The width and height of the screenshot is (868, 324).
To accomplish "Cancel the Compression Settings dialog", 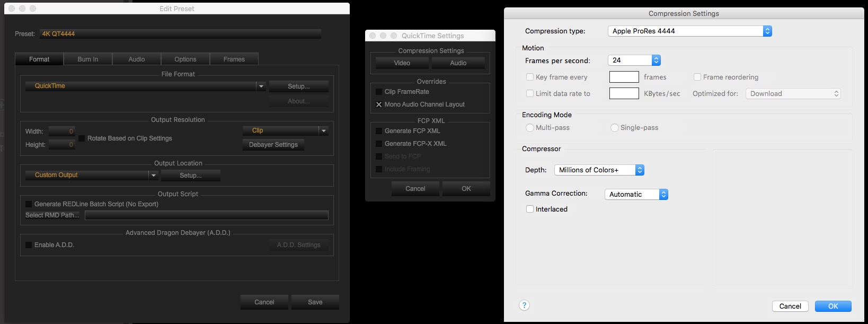I will (x=790, y=307).
